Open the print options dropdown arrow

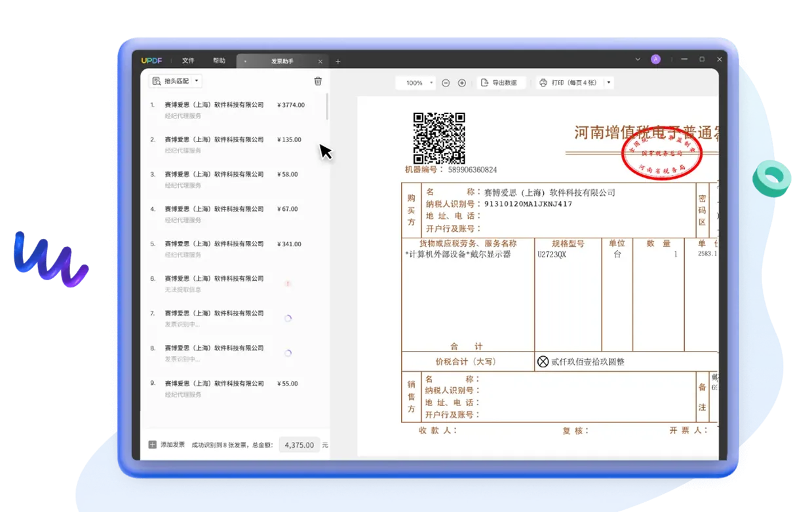point(609,83)
